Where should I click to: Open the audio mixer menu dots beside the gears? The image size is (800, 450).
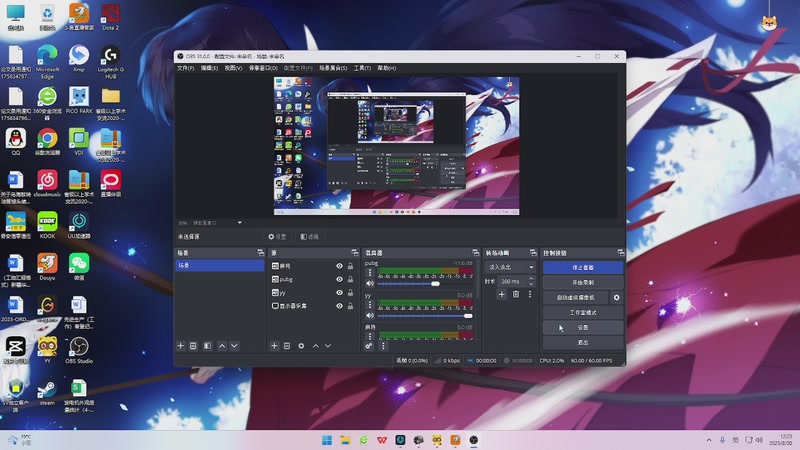(383, 346)
